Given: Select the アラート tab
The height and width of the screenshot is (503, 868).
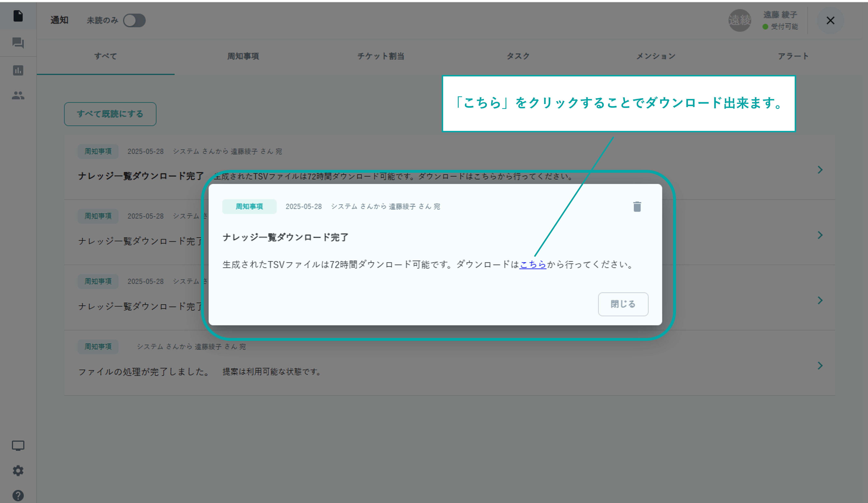Looking at the screenshot, I should coord(793,56).
